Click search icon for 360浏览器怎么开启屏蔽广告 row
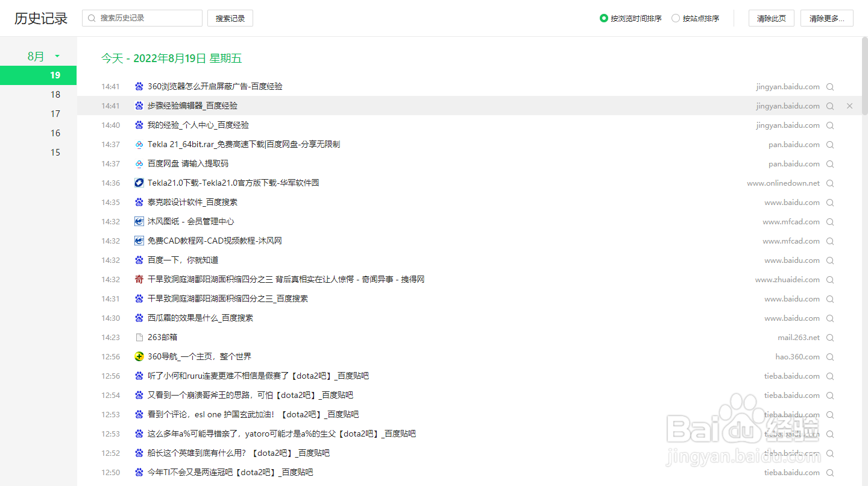The height and width of the screenshot is (486, 868). pyautogui.click(x=830, y=87)
